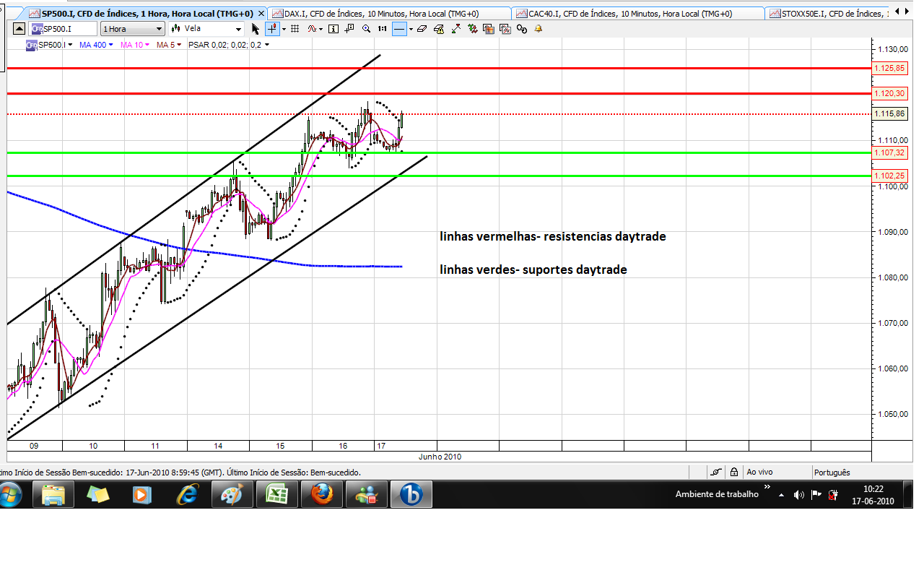Screen dimensions: 924x578
Task: Click the save chart picture icon
Action: point(505,28)
